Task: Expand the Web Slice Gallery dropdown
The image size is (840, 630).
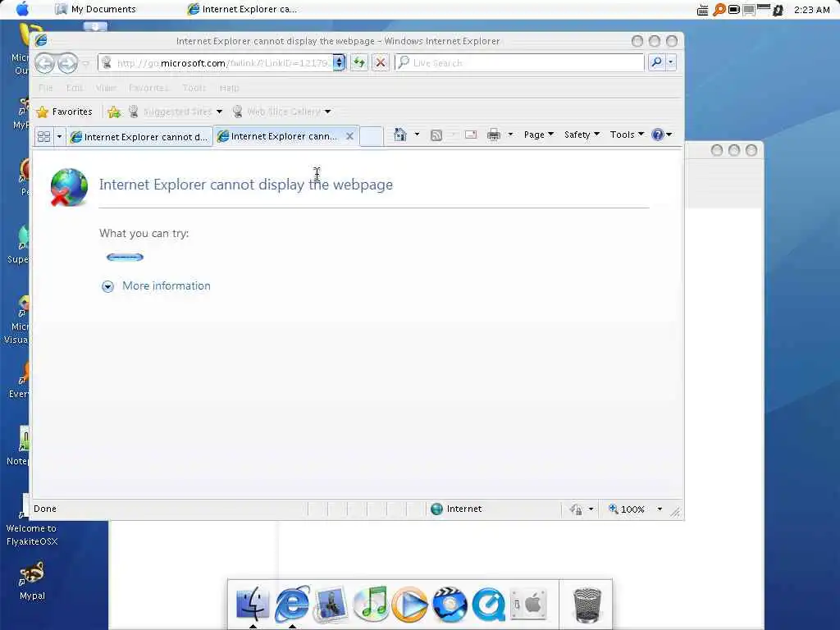Action: click(327, 112)
